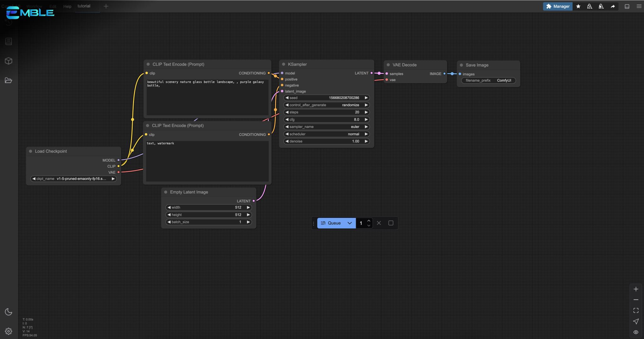The image size is (644, 339).
Task: Open the Workflows folder icon in sidebar
Action: click(x=8, y=81)
